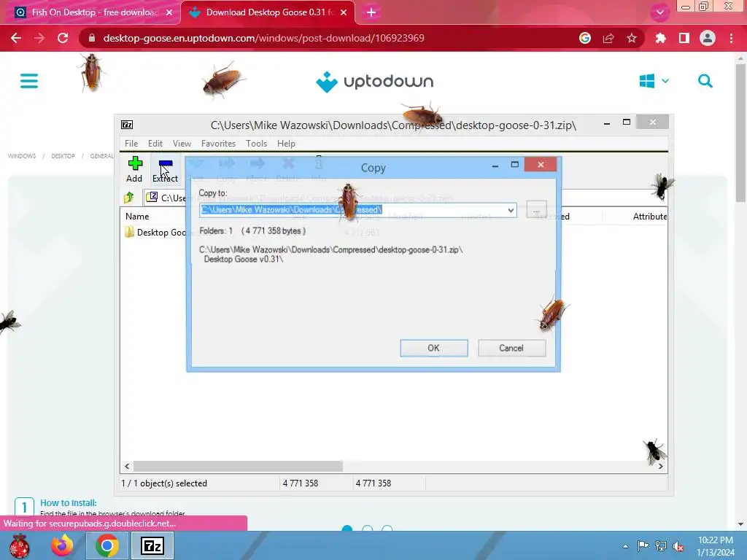Open the Tools menu in 7-Zip
Screen dimensions: 747x560
(256, 144)
